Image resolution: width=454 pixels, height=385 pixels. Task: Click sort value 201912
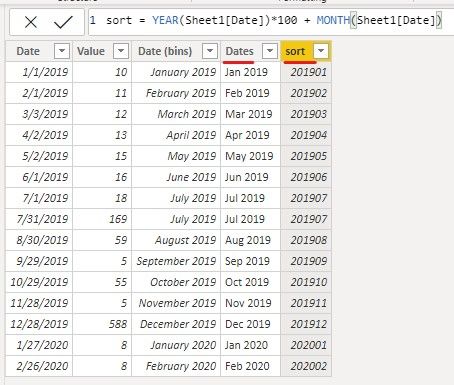(306, 324)
